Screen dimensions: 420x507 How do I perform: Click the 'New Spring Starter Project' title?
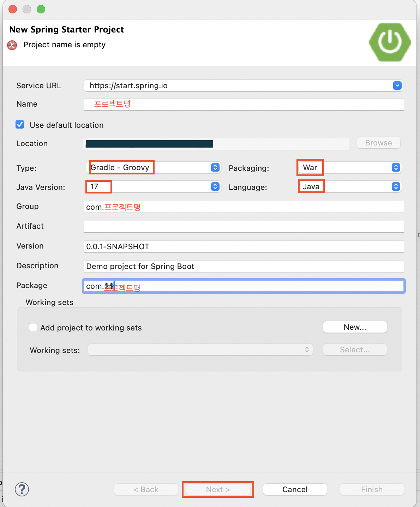pos(67,29)
